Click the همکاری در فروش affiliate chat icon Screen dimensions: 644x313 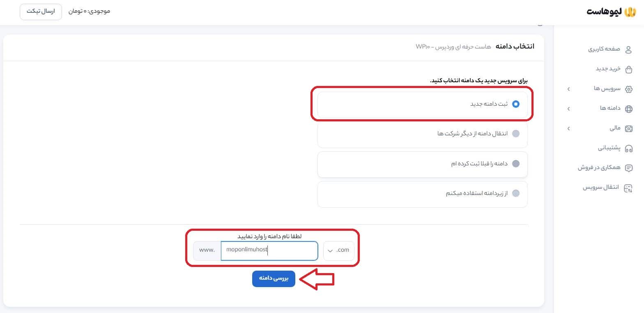(628, 168)
